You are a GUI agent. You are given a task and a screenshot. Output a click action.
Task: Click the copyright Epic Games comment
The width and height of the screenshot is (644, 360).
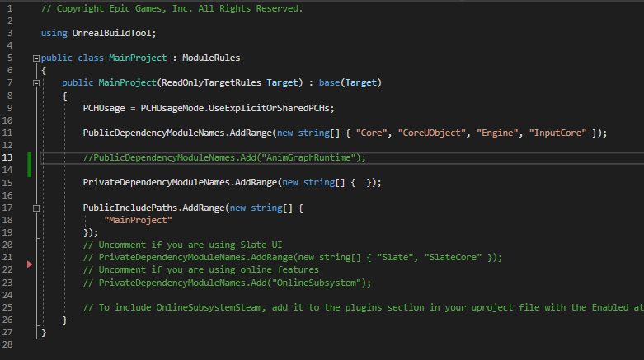(x=172, y=8)
